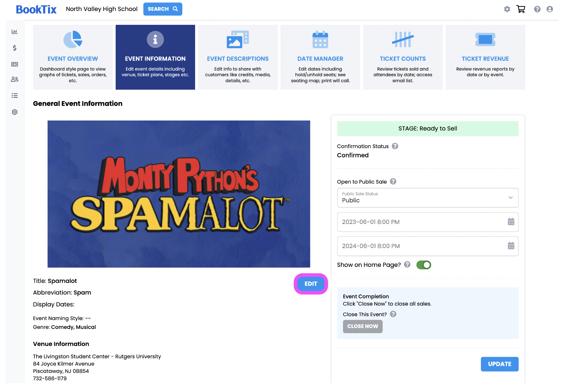Click the Close Now button
Screen dimensions: 564x392
coord(363,326)
